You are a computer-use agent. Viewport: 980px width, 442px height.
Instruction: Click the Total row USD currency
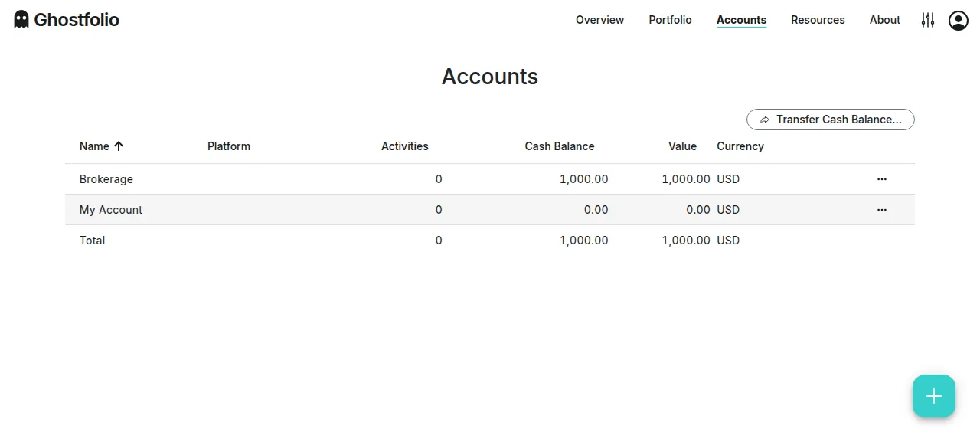728,241
